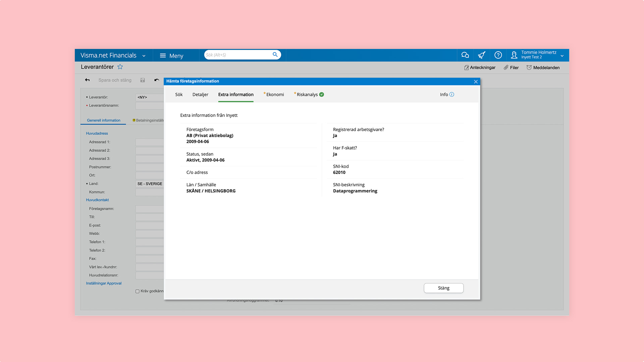644x362 pixels.
Task: Click the search magnifier icon
Action: (275, 55)
